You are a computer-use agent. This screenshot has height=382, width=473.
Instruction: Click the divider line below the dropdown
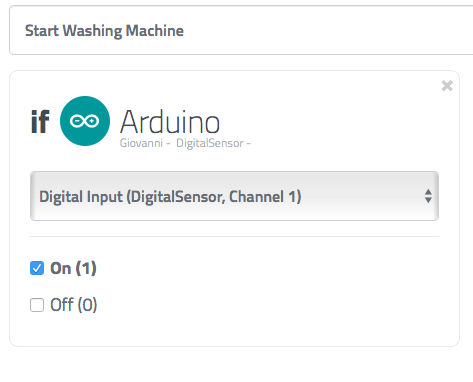click(234, 236)
